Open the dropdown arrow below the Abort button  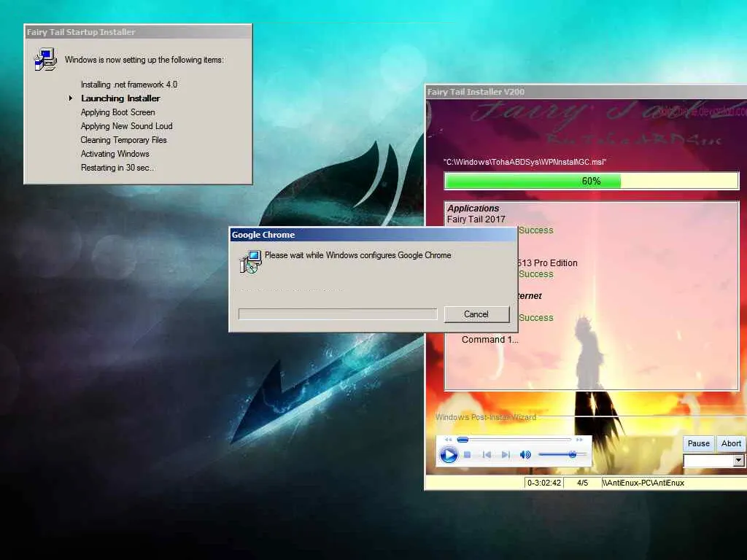coord(738,461)
